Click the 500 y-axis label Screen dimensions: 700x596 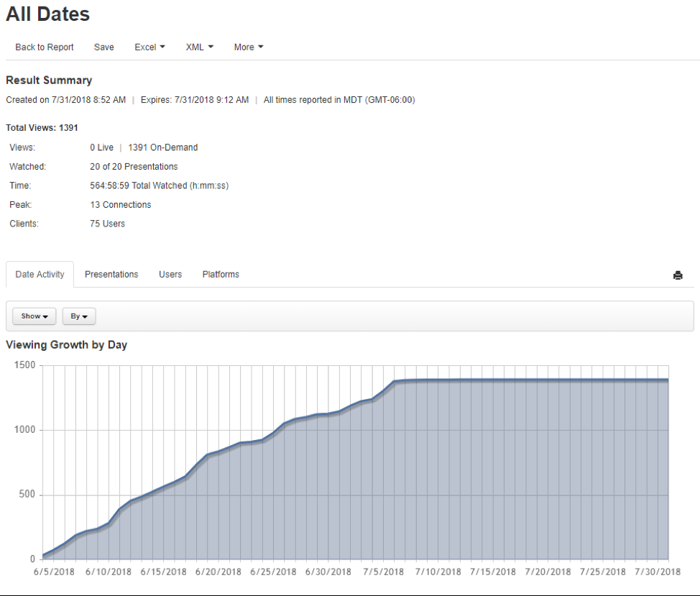pyautogui.click(x=27, y=494)
